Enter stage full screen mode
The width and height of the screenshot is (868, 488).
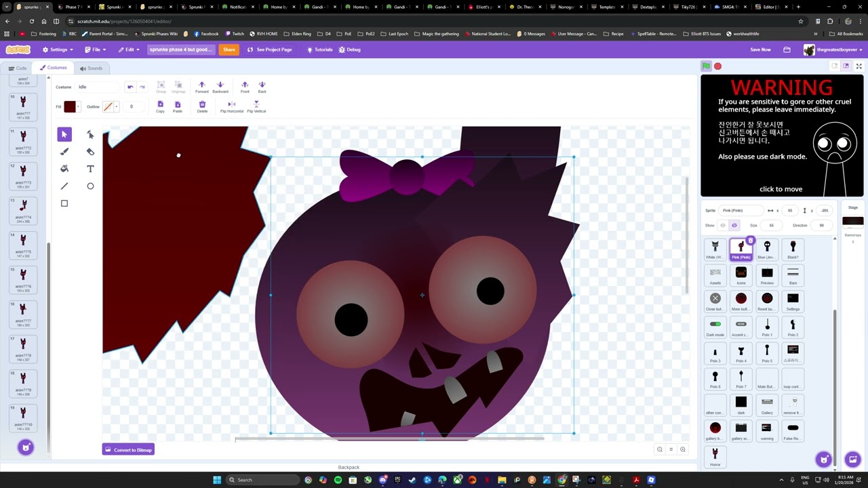click(859, 66)
